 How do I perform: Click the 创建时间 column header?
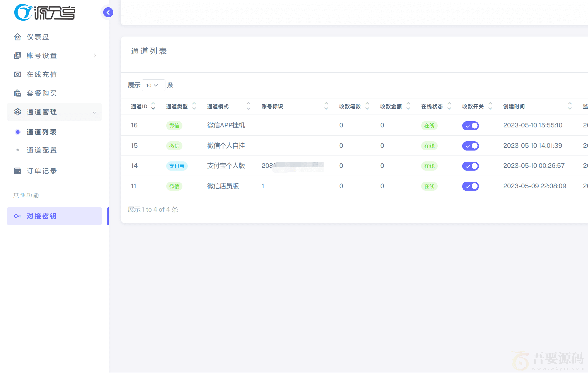tap(514, 106)
